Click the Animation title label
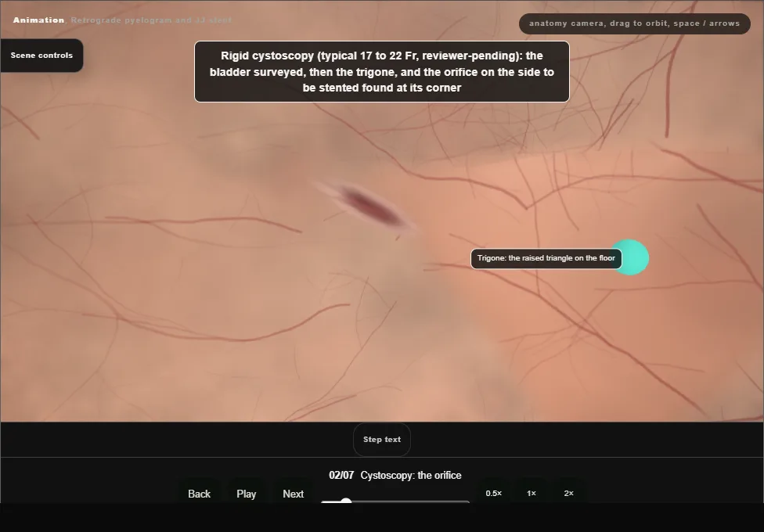This screenshot has width=764, height=532. (38, 20)
